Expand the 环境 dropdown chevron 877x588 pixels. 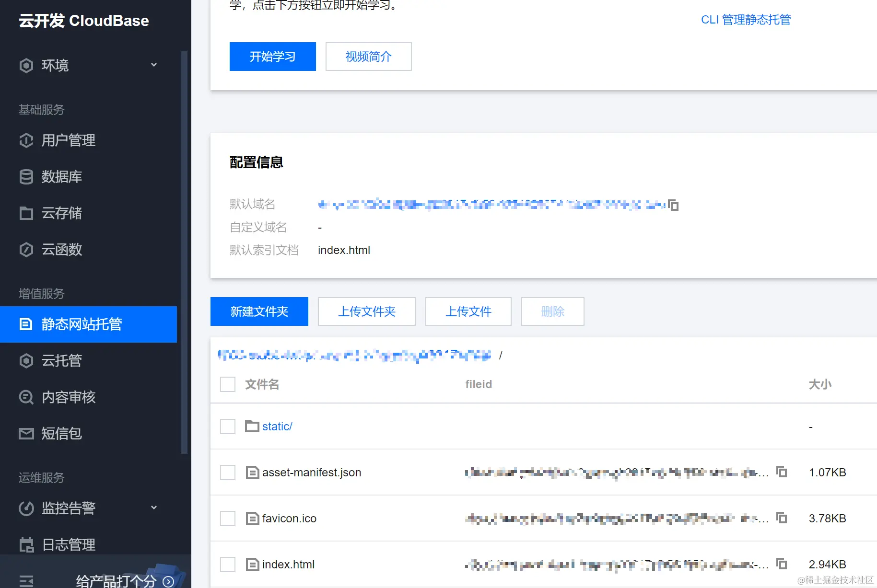point(154,65)
